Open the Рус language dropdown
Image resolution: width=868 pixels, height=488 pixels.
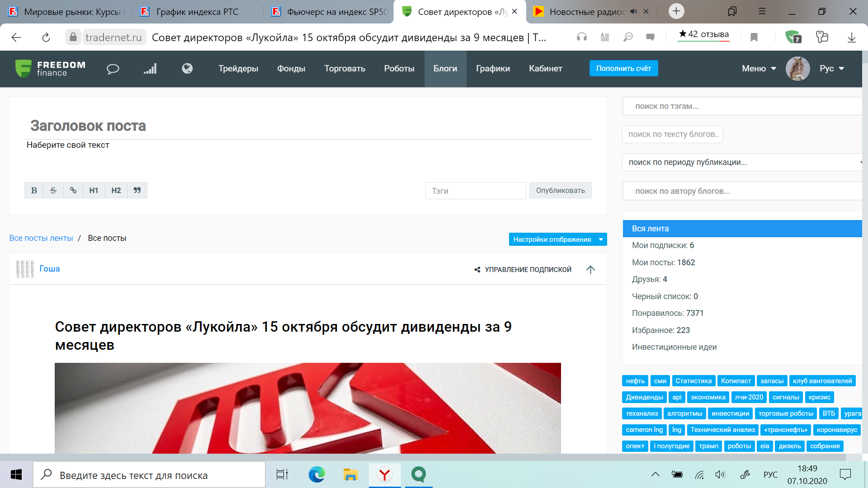click(x=832, y=68)
